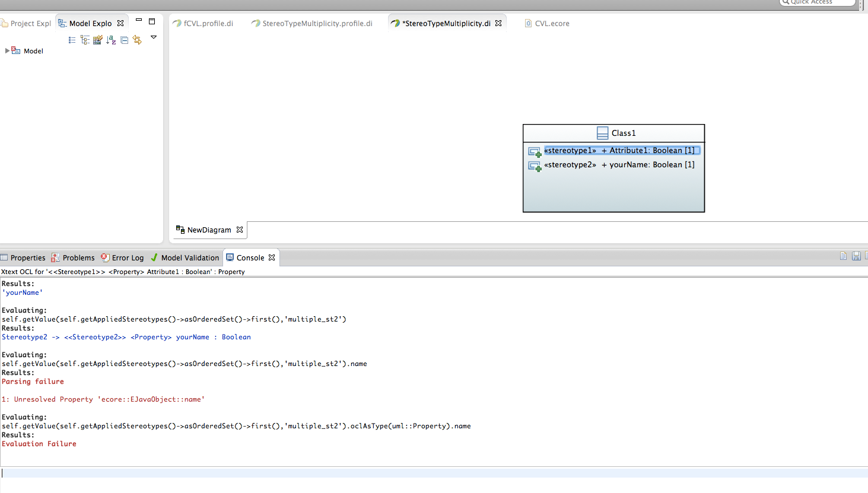Select the stereotype2 yourName property row

coord(619,165)
